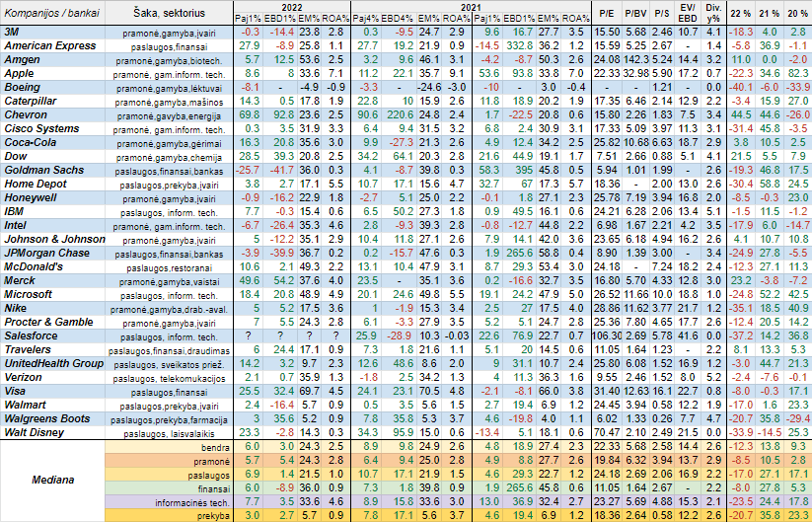
Task: Select the Travelers company cell
Action: coord(53,349)
